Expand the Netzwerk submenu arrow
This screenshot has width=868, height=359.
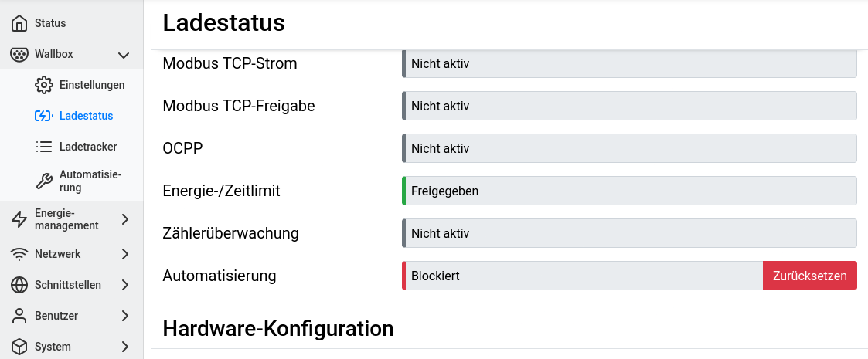[125, 254]
